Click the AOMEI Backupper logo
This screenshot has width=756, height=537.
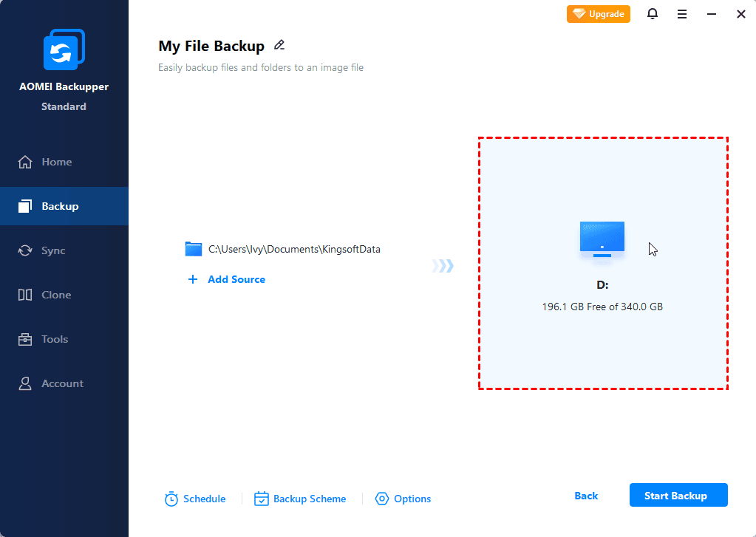click(64, 49)
